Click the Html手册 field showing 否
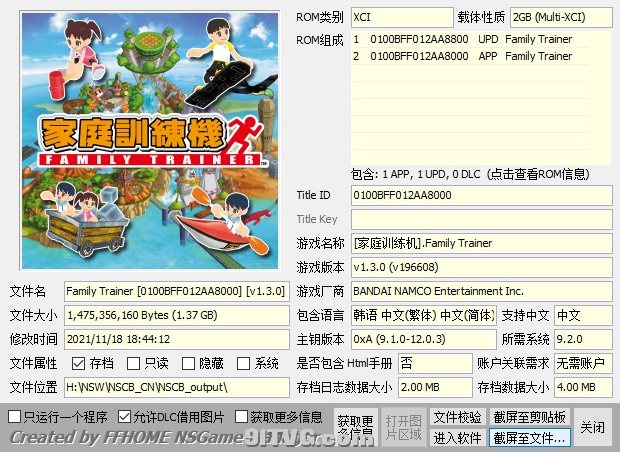 point(435,363)
